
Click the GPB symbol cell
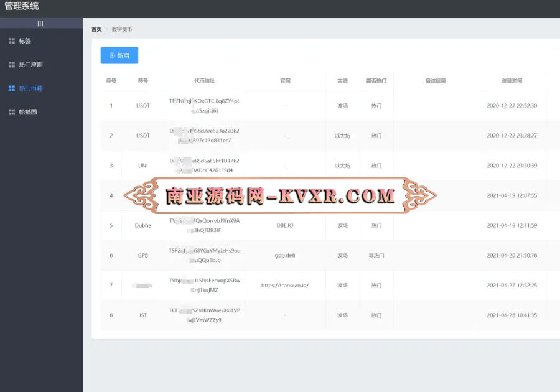(x=143, y=256)
